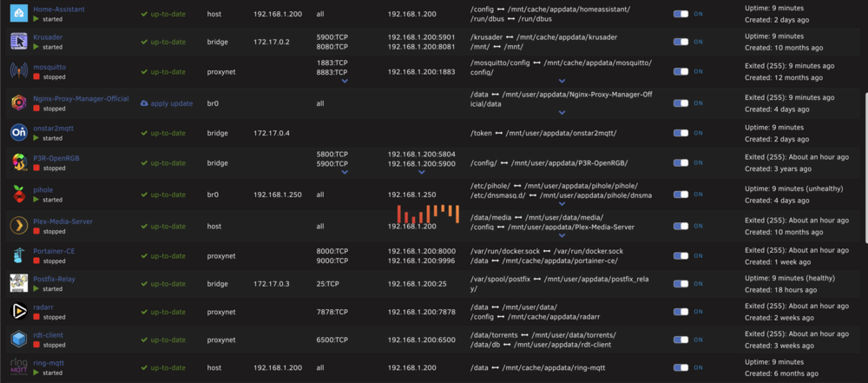The height and width of the screenshot is (383, 868).
Task: Click the green play icon under Postfix-Relay
Action: point(36,289)
